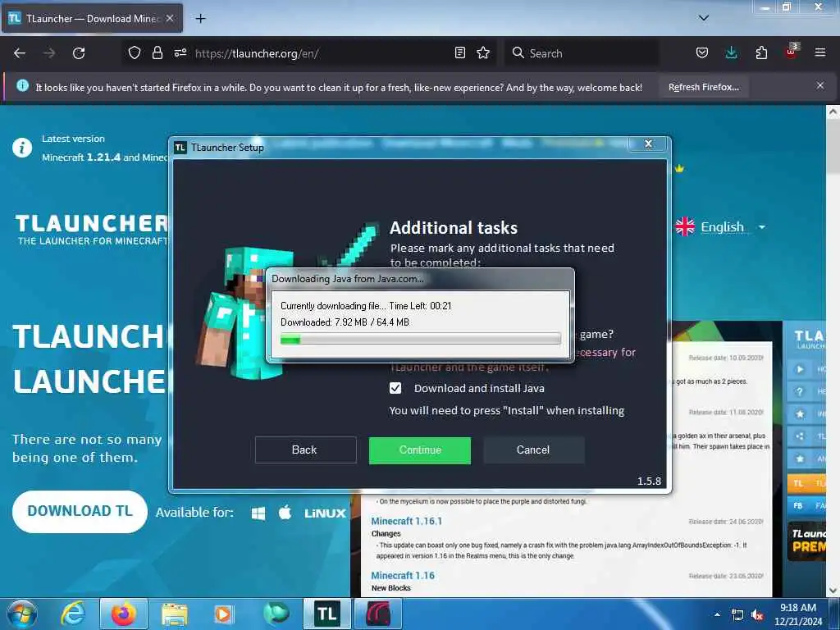Open File Explorer from taskbar
Viewport: 840px width, 630px height.
tap(175, 614)
